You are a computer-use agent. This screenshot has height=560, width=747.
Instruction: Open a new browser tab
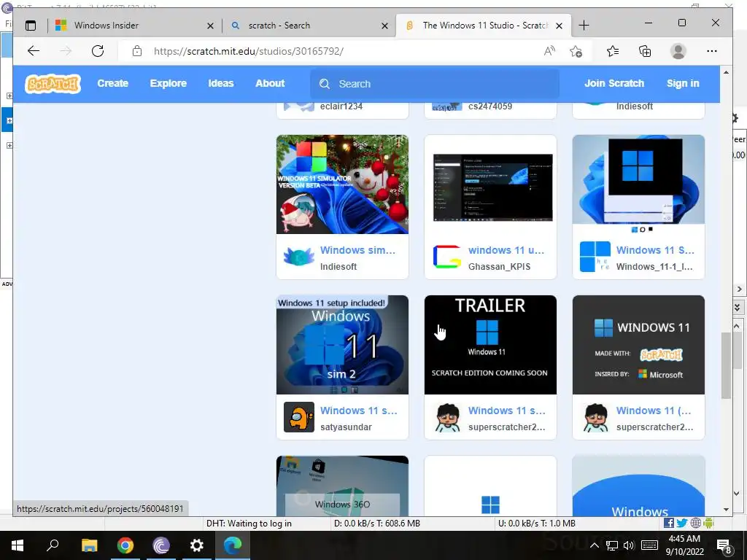[x=584, y=26]
